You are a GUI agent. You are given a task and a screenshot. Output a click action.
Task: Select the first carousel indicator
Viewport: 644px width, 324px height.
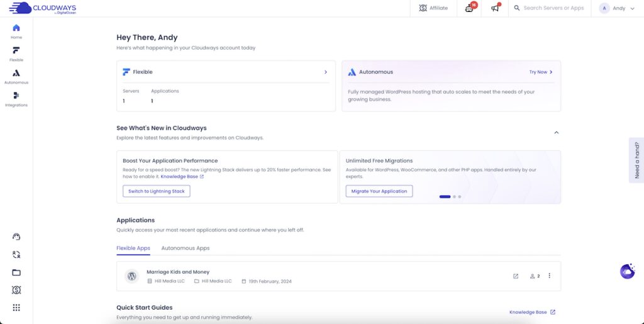[445, 197]
